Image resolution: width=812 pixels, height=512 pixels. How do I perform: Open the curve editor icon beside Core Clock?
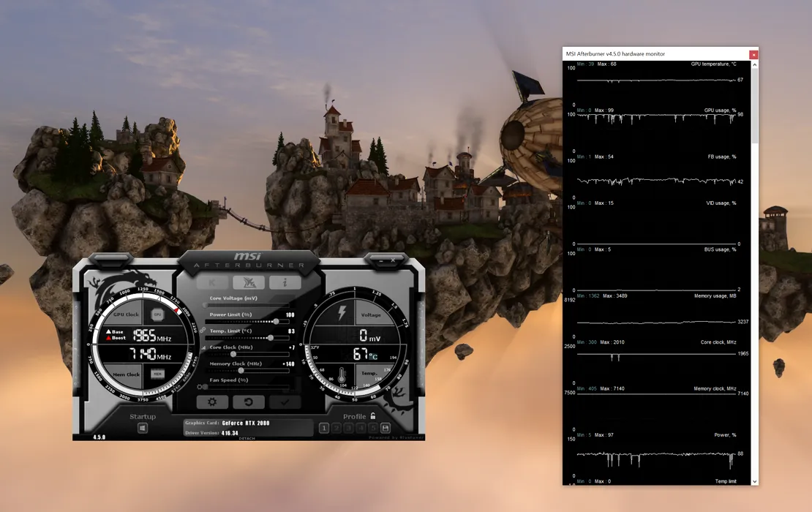point(203,347)
